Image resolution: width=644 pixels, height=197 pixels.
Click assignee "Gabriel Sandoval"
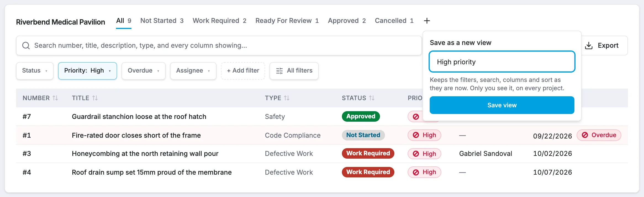pos(486,154)
